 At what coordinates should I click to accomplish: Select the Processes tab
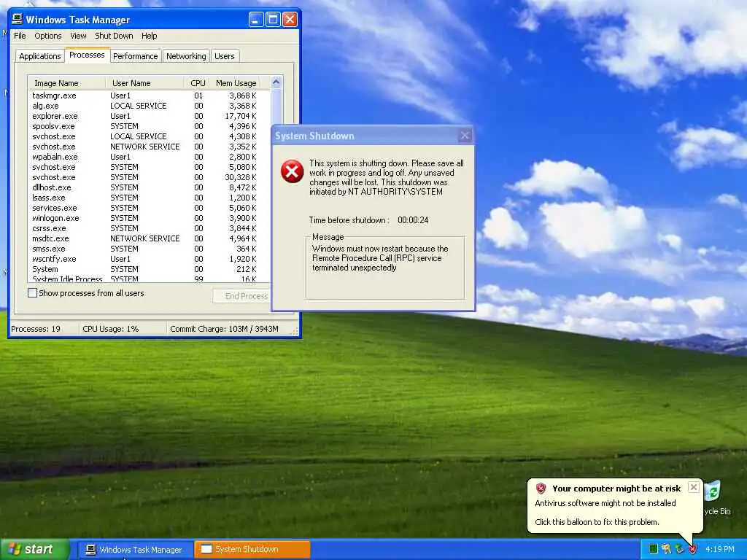pos(87,55)
